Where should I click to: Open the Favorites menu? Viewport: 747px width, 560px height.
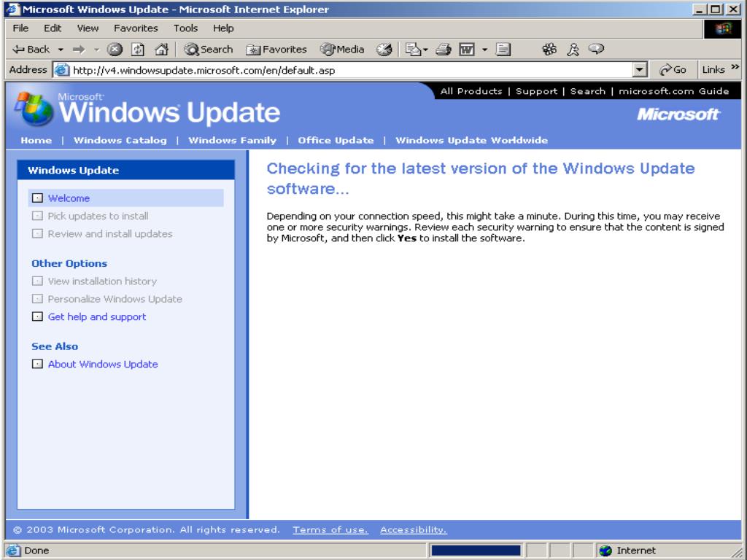[x=136, y=28]
